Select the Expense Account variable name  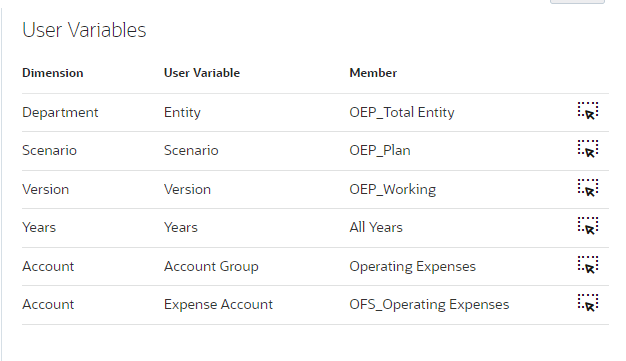(x=218, y=305)
